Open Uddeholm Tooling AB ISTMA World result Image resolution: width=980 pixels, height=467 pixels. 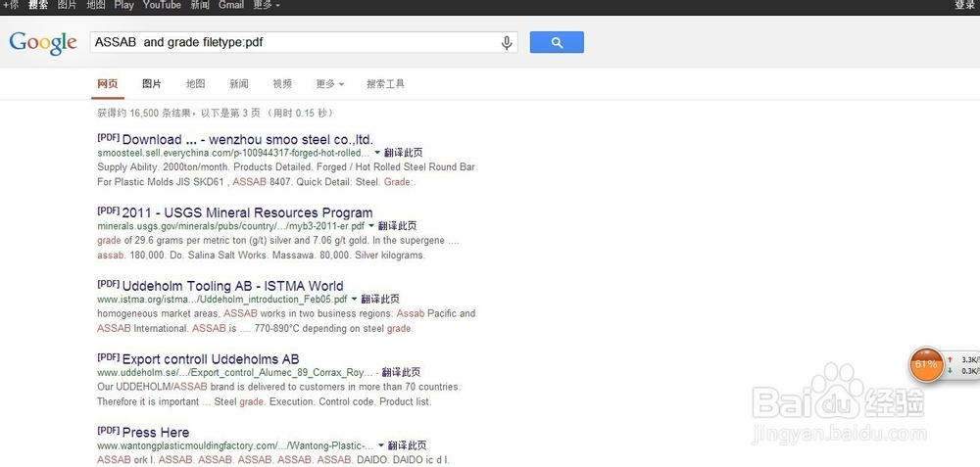pos(232,286)
